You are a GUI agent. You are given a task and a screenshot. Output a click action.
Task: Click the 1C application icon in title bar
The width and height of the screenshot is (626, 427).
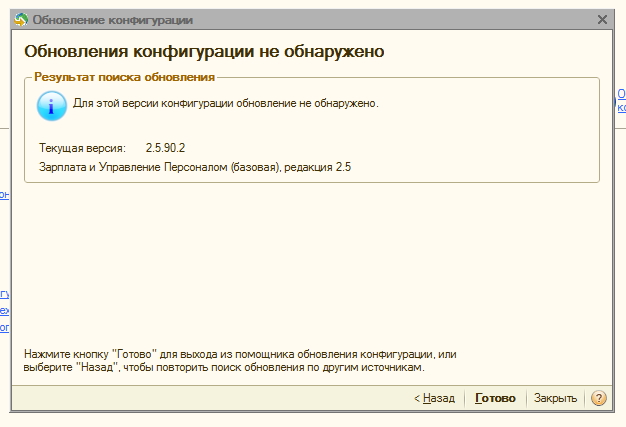[21, 20]
